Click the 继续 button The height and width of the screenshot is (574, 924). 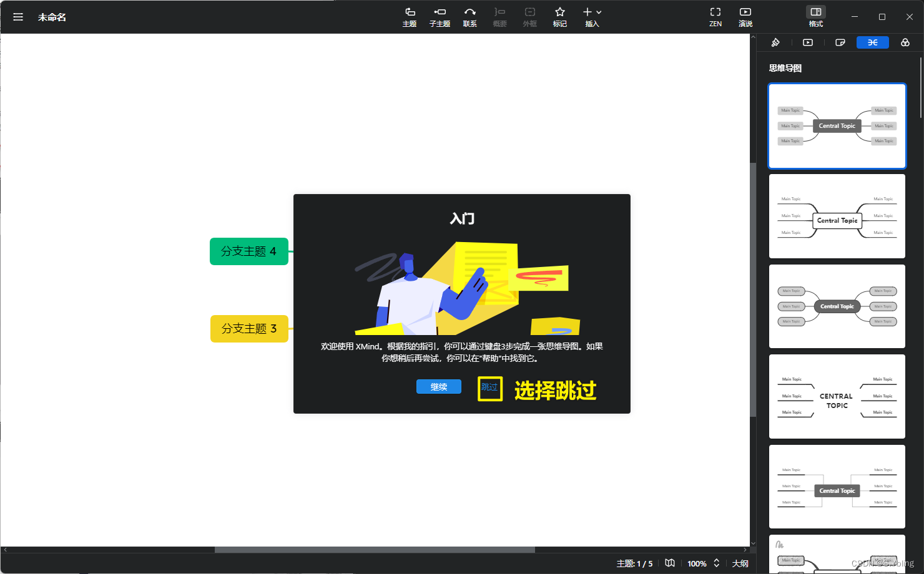(x=439, y=387)
